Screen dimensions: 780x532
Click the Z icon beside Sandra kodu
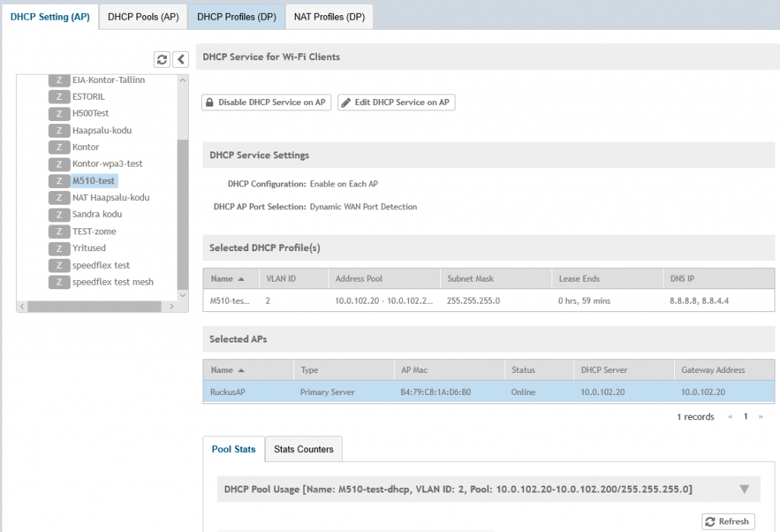(59, 215)
